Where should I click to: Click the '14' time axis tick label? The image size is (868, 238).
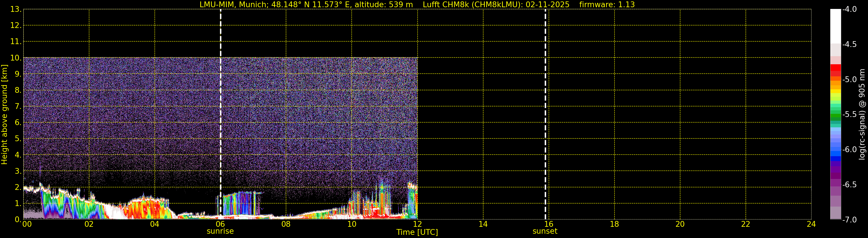click(x=483, y=224)
